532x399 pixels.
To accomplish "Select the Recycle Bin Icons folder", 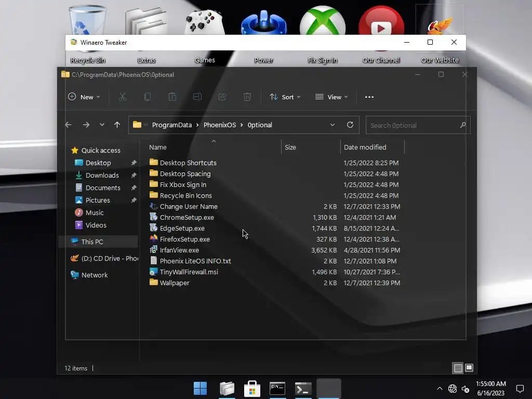I will [180, 195].
